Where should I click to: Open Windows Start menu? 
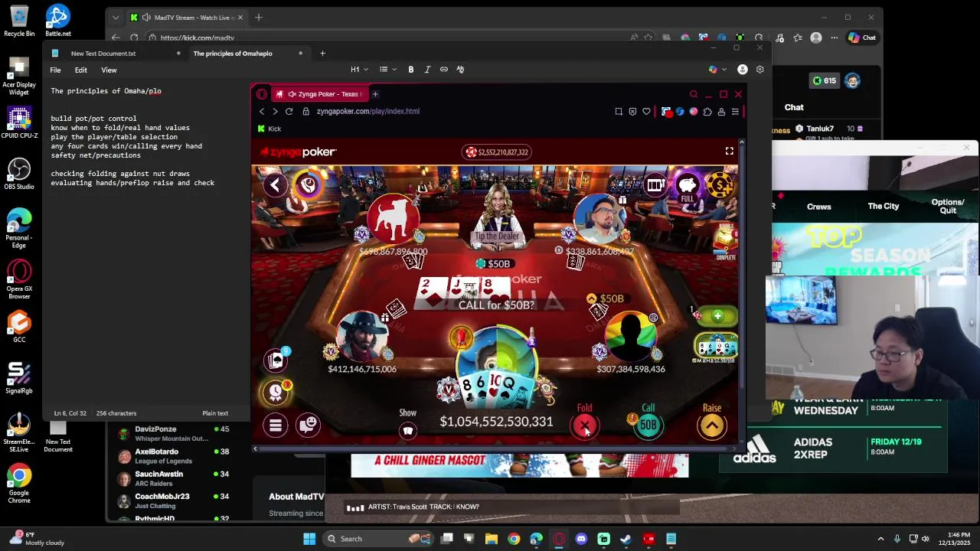point(309,539)
